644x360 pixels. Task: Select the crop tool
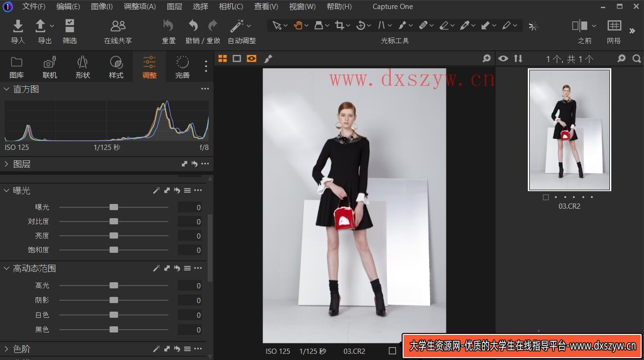click(x=340, y=26)
